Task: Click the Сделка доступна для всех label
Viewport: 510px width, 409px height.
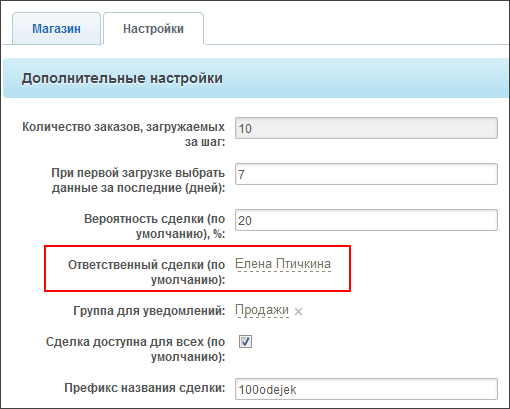Action: [135, 349]
